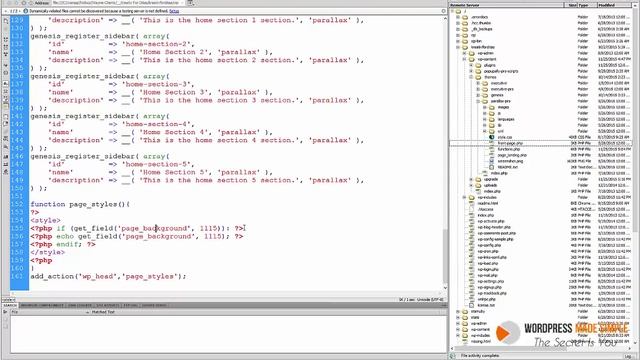Click the genesis folder icon
This screenshot has height=360, width=640.
point(485,95)
